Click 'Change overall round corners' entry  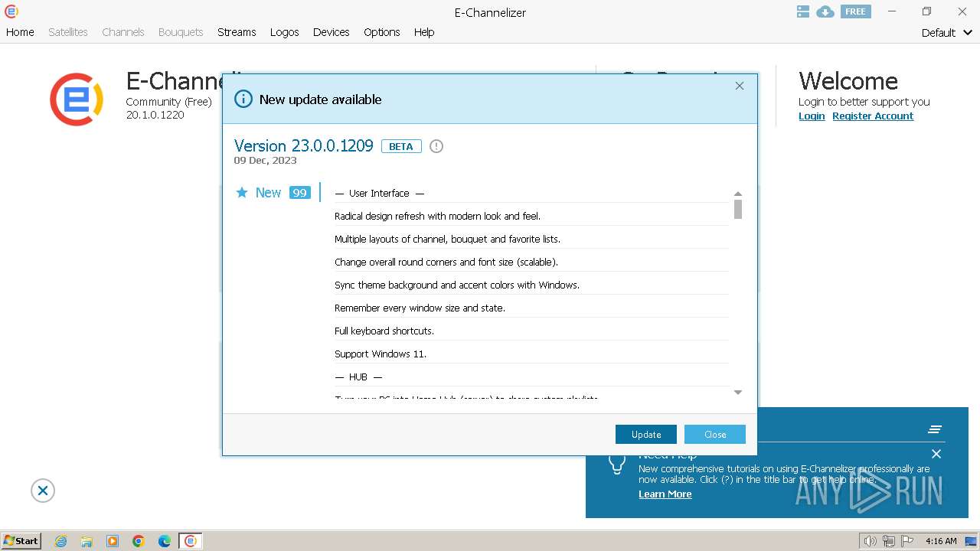click(446, 262)
